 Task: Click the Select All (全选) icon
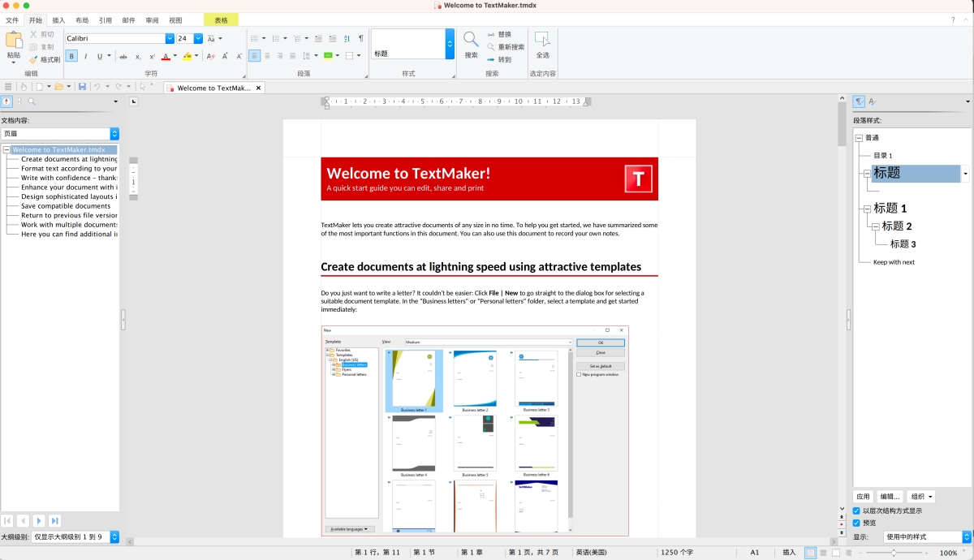pos(542,40)
